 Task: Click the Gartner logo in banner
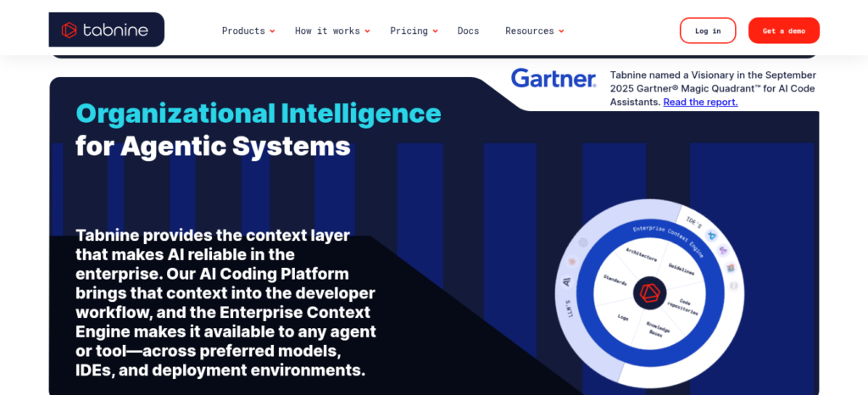554,78
